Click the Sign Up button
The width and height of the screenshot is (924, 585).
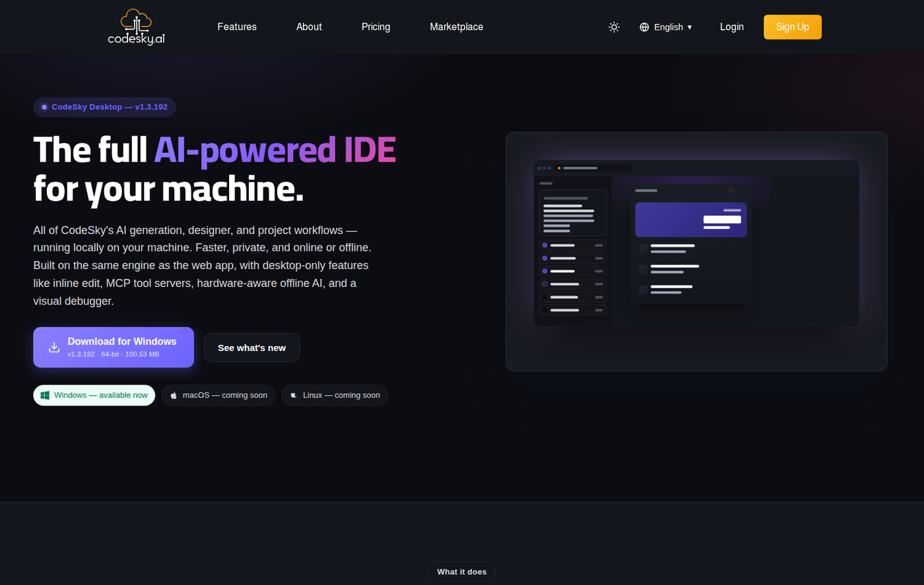(793, 27)
